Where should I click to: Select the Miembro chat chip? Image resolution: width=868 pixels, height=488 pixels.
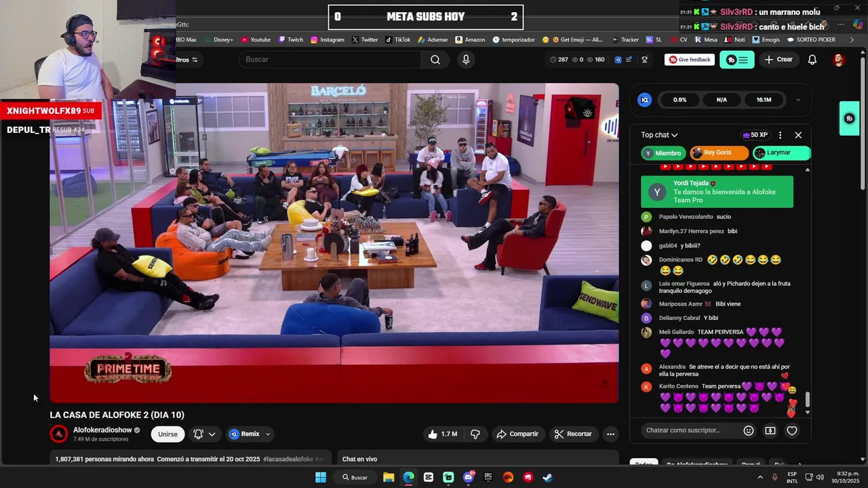pyautogui.click(x=663, y=153)
